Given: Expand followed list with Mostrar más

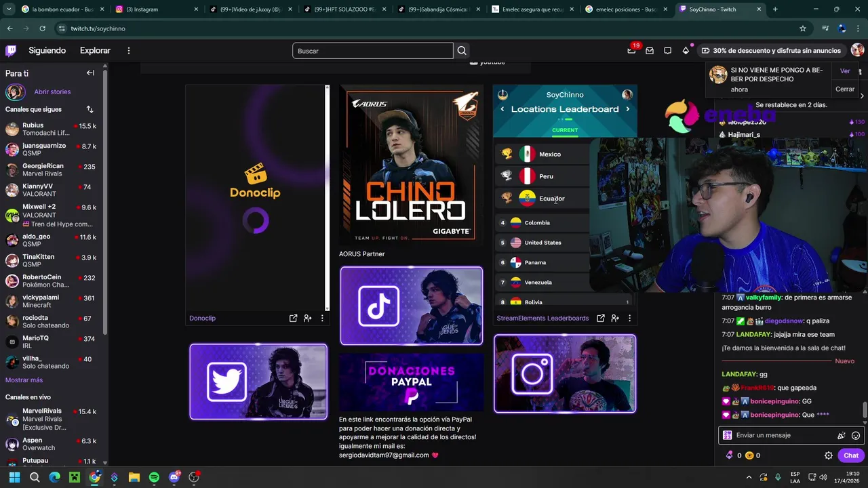Looking at the screenshot, I should 24,380.
